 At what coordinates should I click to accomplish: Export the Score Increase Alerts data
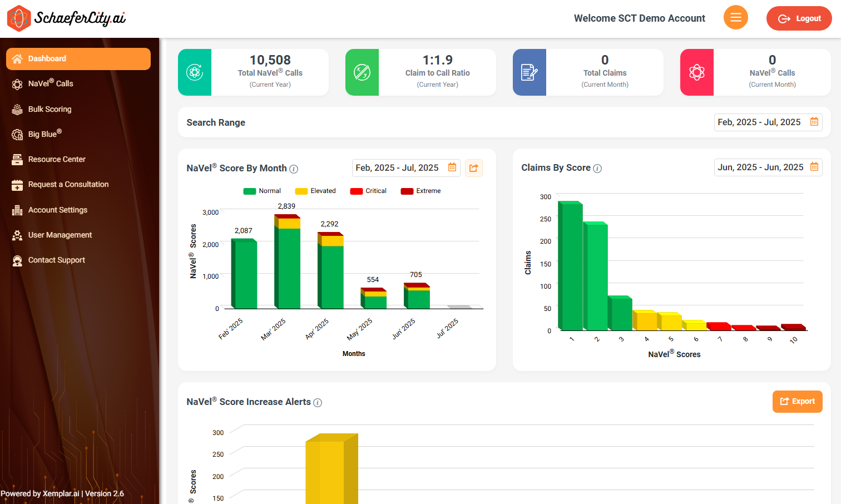pyautogui.click(x=797, y=402)
